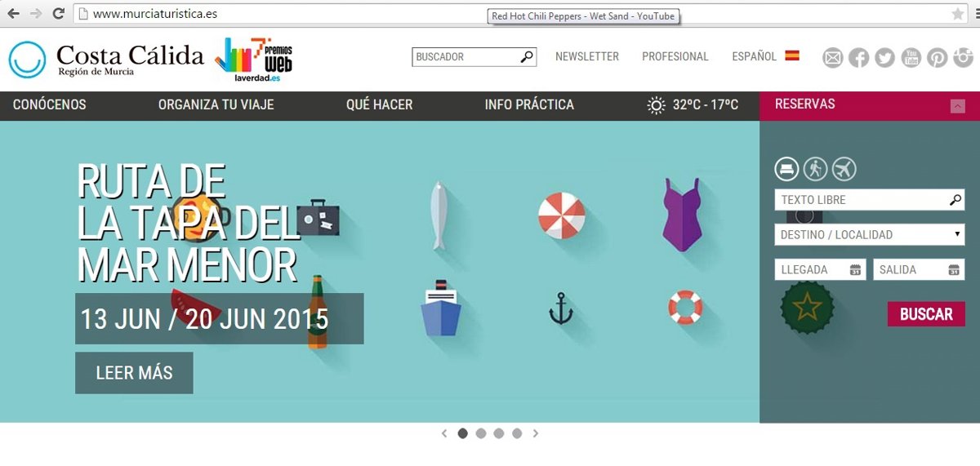Switch to the third carousel dot

pyautogui.click(x=499, y=433)
